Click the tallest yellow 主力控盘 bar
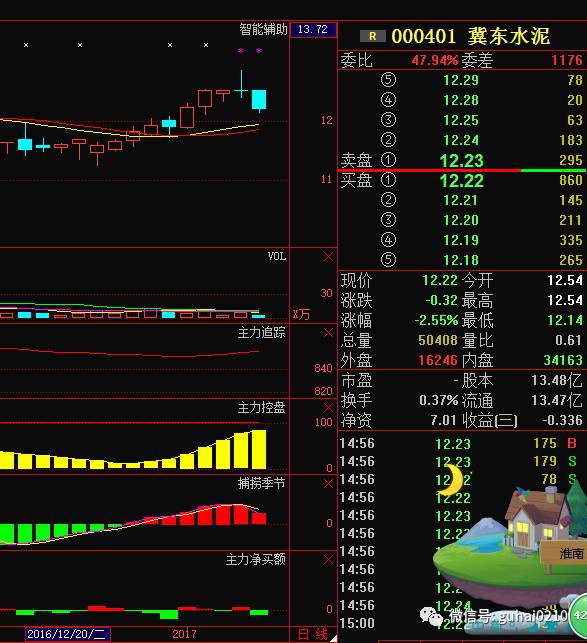 pos(259,449)
